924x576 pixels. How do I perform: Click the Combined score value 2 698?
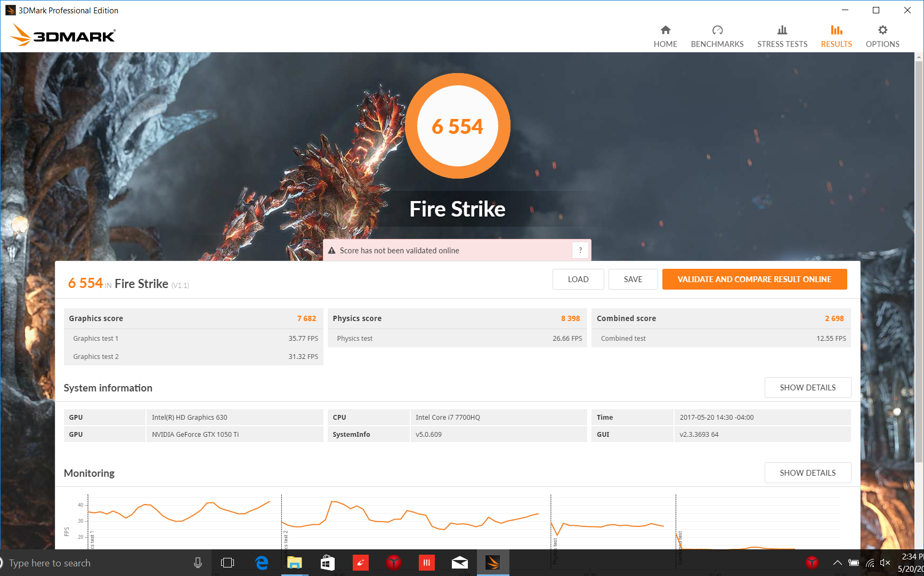tap(834, 318)
